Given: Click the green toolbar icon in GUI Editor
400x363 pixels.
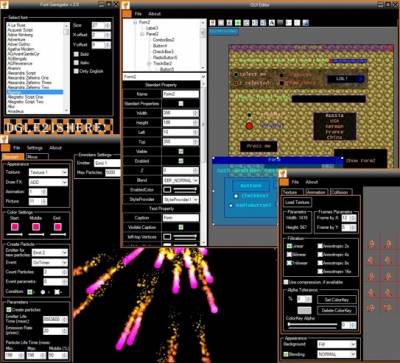Looking at the screenshot, I should coord(238,23).
